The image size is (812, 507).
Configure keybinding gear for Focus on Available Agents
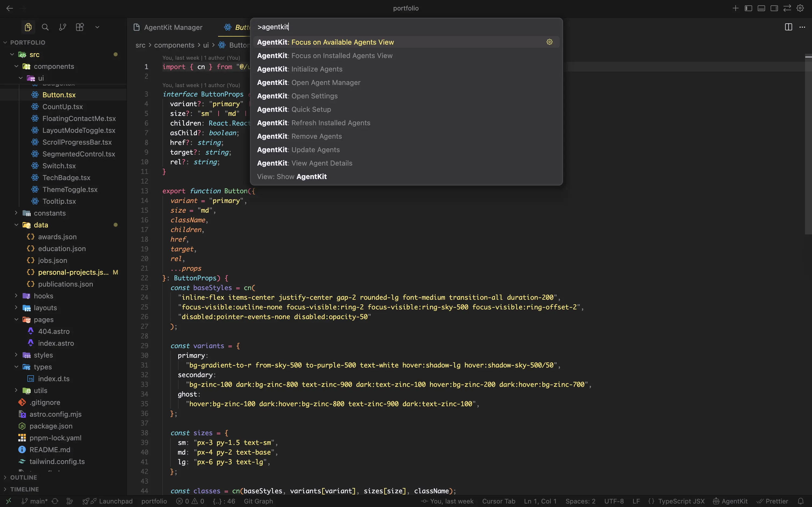click(549, 42)
